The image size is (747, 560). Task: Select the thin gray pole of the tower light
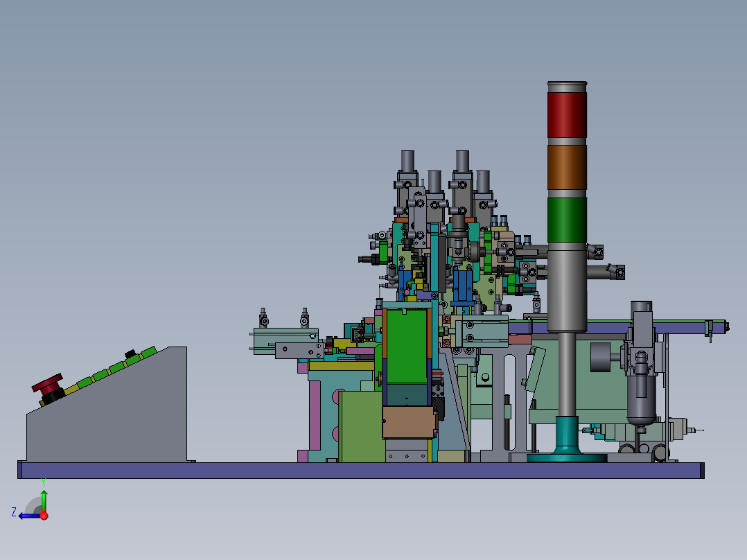tap(567, 374)
